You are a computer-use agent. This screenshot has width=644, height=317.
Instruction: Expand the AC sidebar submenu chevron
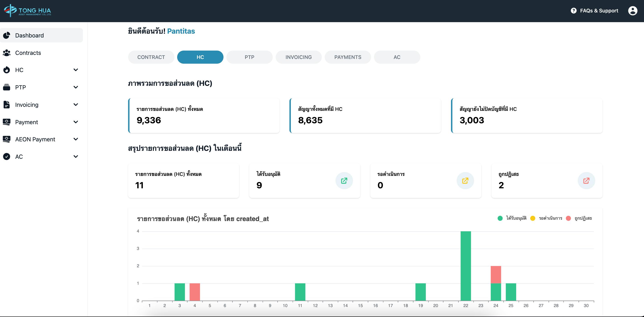[76, 156]
